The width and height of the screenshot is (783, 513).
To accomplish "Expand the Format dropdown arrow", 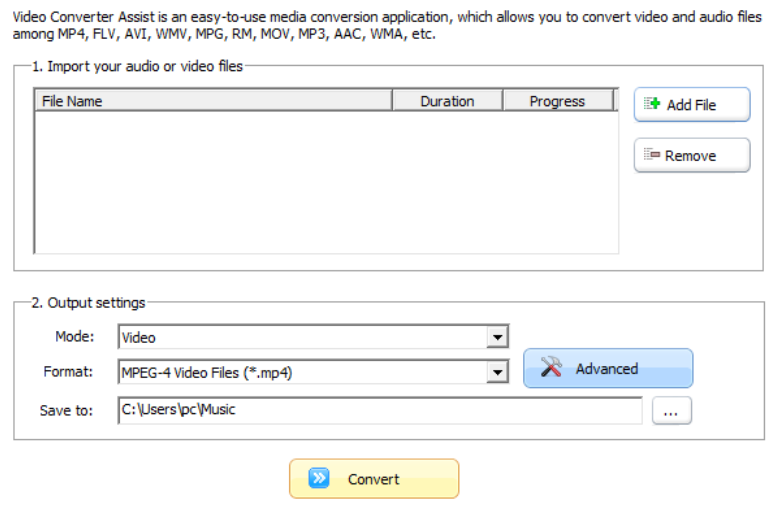I will pos(498,373).
